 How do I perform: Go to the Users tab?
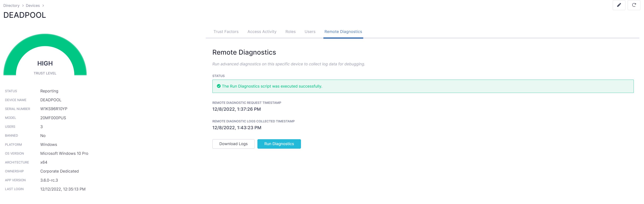click(310, 32)
